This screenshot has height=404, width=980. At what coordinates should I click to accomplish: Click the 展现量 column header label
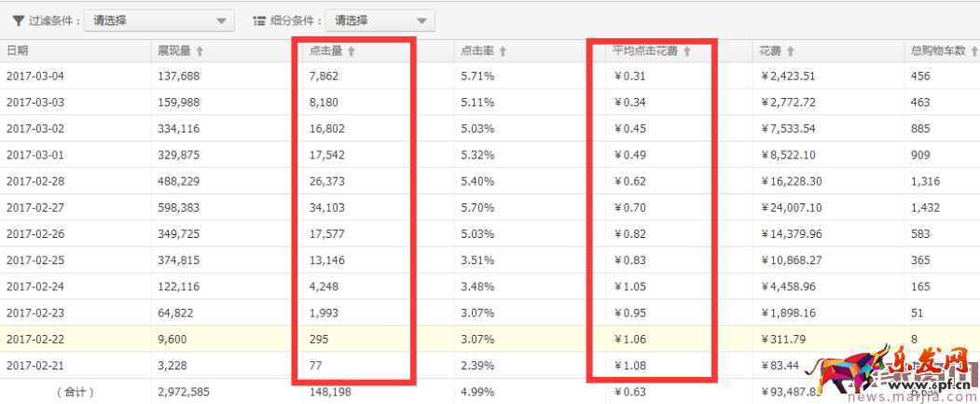(x=174, y=51)
